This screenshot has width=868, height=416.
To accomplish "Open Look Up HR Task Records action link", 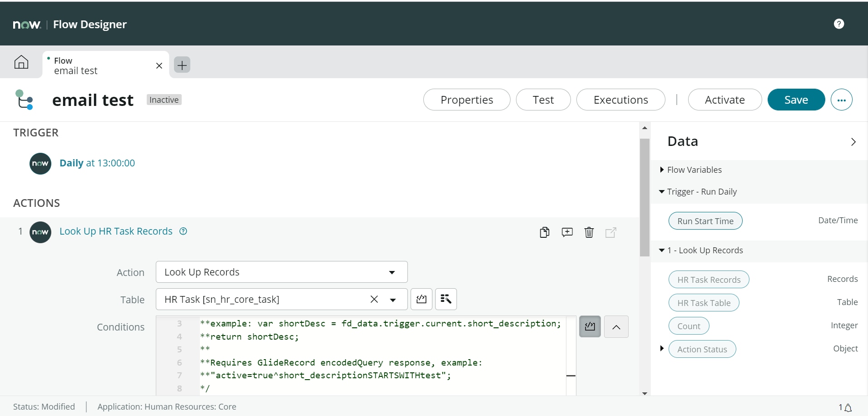I will (116, 231).
